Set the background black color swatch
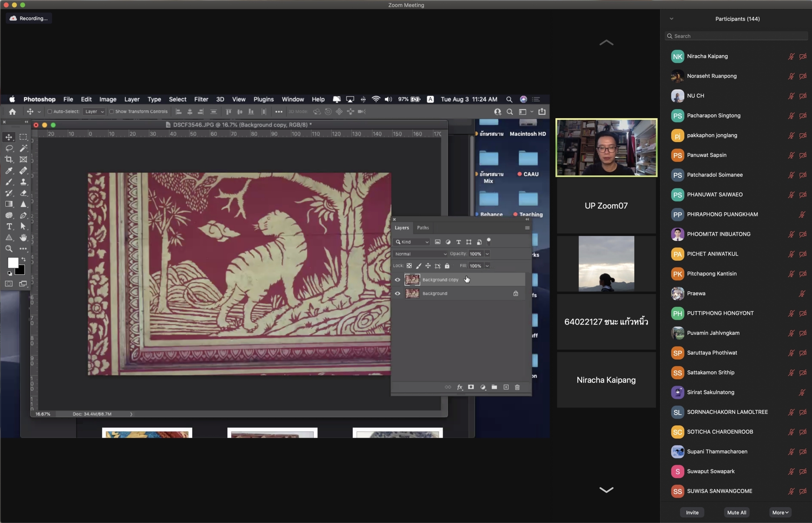Image resolution: width=812 pixels, height=523 pixels. tap(21, 271)
